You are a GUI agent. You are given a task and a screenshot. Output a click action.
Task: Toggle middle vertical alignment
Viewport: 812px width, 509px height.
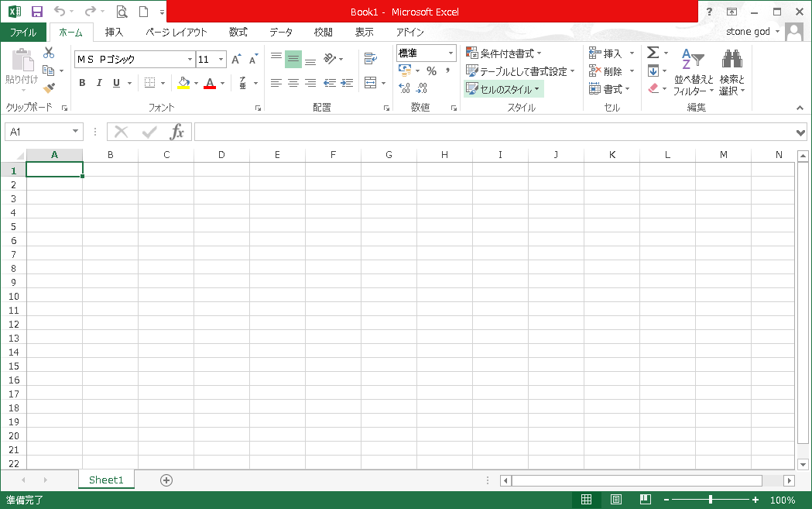293,59
